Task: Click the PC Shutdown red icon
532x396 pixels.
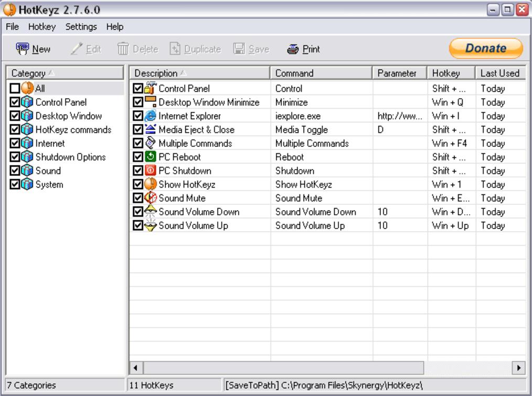Action: tap(151, 171)
